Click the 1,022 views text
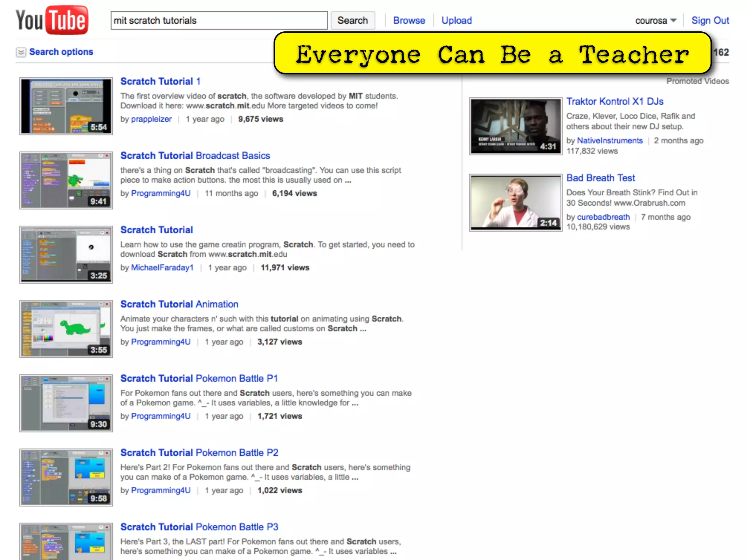 click(x=280, y=491)
